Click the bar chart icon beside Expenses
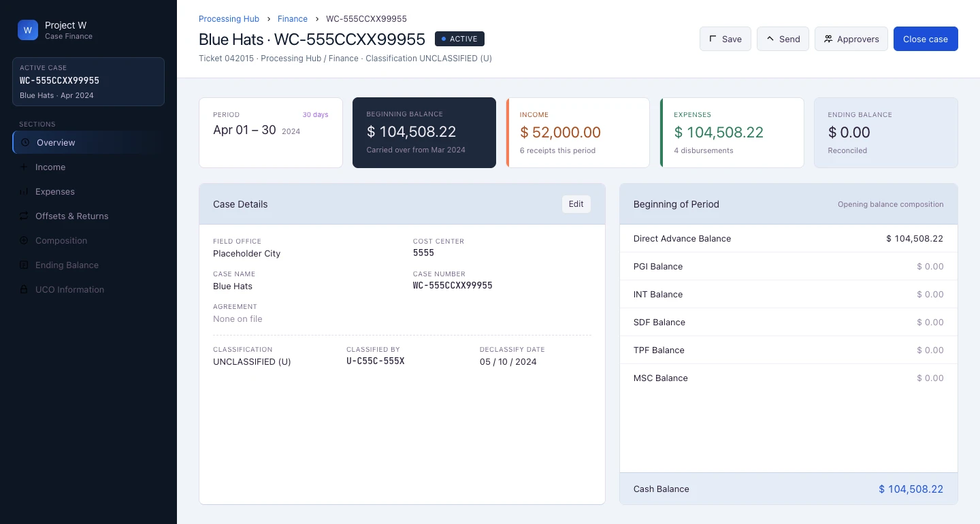Viewport: 980px width, 524px height. click(24, 192)
